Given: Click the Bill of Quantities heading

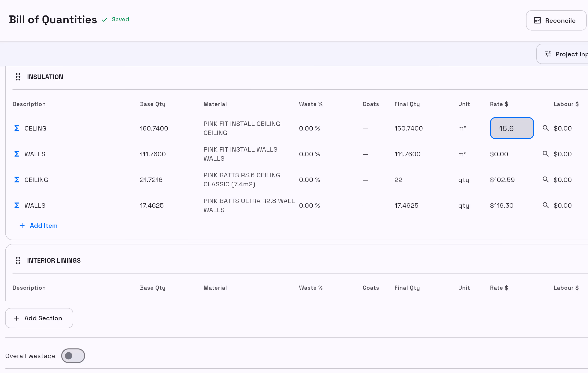Looking at the screenshot, I should pos(53,20).
